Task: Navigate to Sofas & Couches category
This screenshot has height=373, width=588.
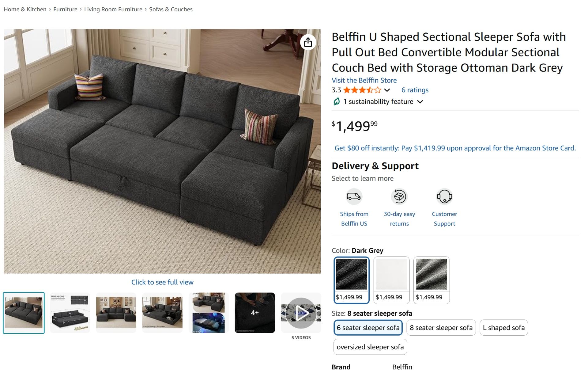Action: [170, 9]
